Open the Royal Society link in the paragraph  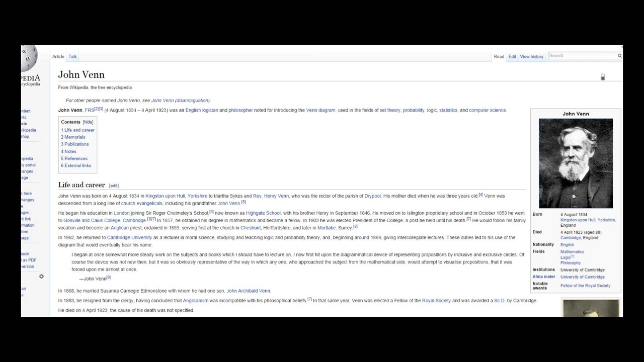click(436, 301)
